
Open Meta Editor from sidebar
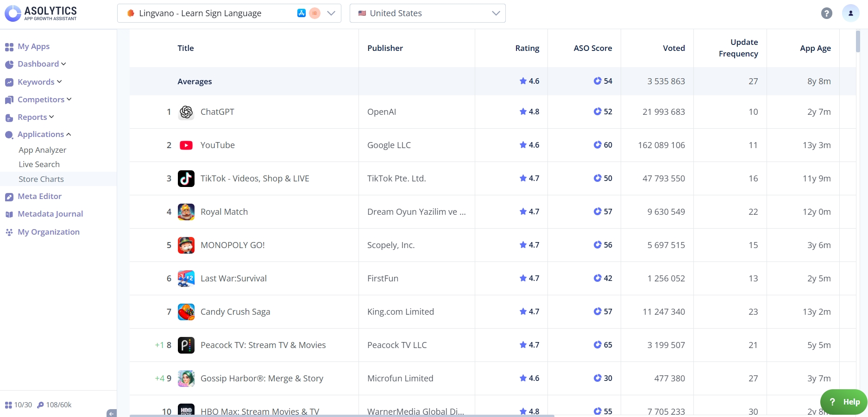39,196
